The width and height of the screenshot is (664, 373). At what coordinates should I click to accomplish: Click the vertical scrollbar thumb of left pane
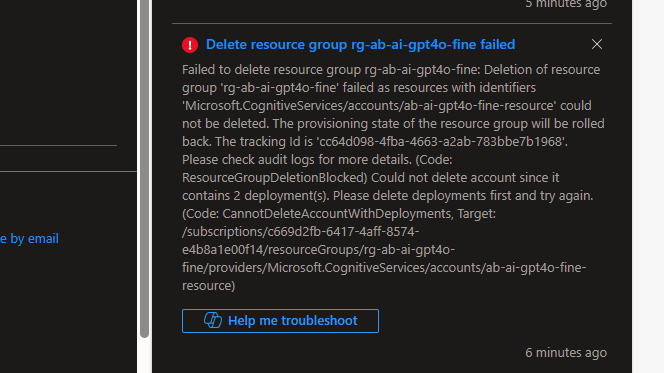(144, 169)
